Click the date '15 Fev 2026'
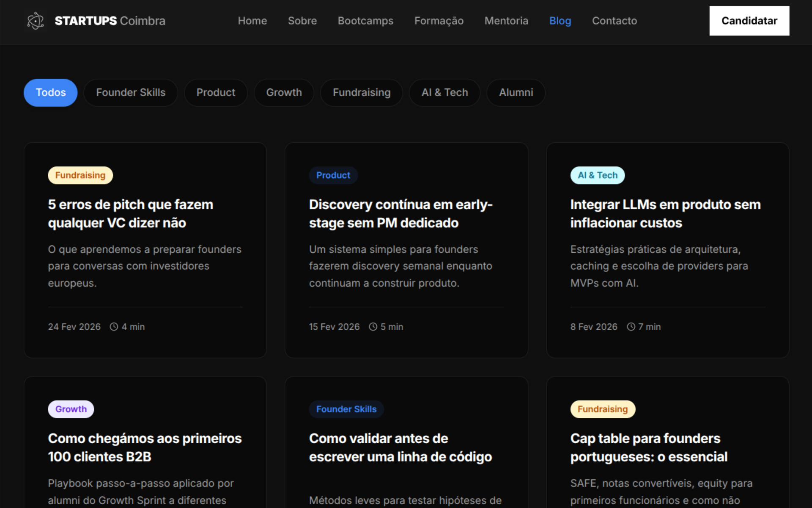 pyautogui.click(x=334, y=327)
